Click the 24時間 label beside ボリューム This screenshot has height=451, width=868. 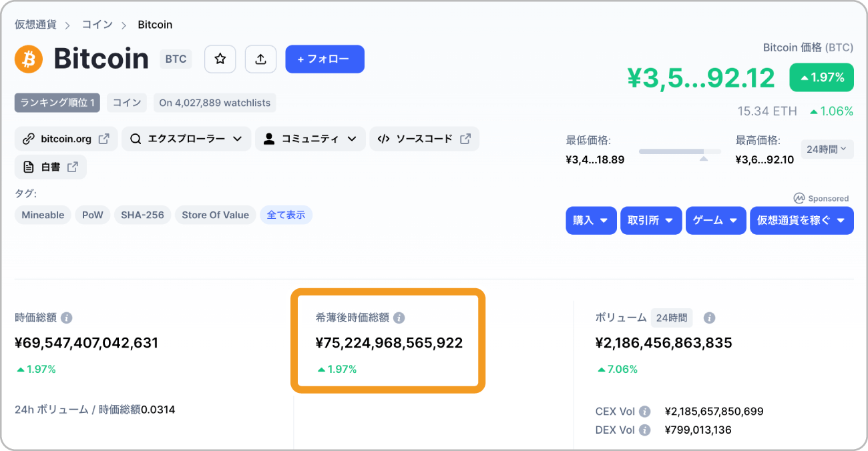pyautogui.click(x=672, y=318)
